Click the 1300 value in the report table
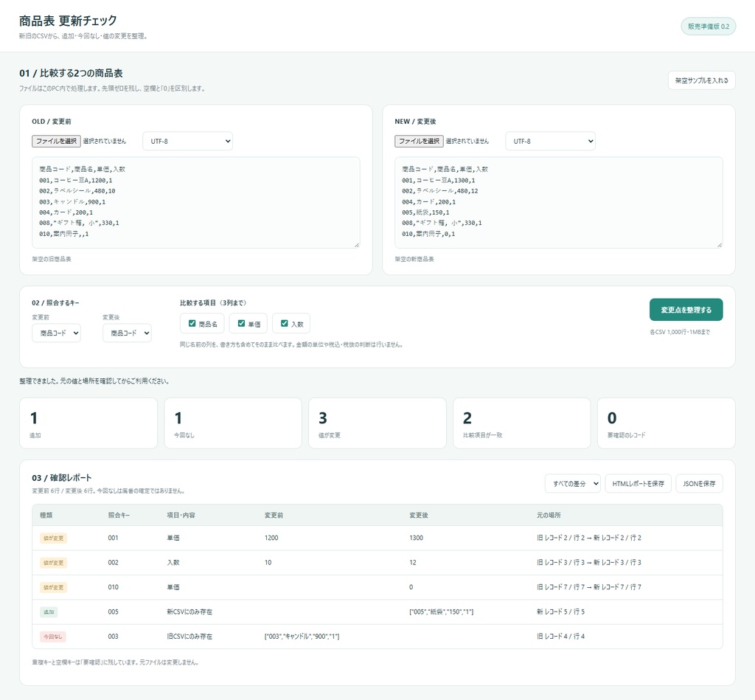Viewport: 755px width, 700px height. pos(417,538)
